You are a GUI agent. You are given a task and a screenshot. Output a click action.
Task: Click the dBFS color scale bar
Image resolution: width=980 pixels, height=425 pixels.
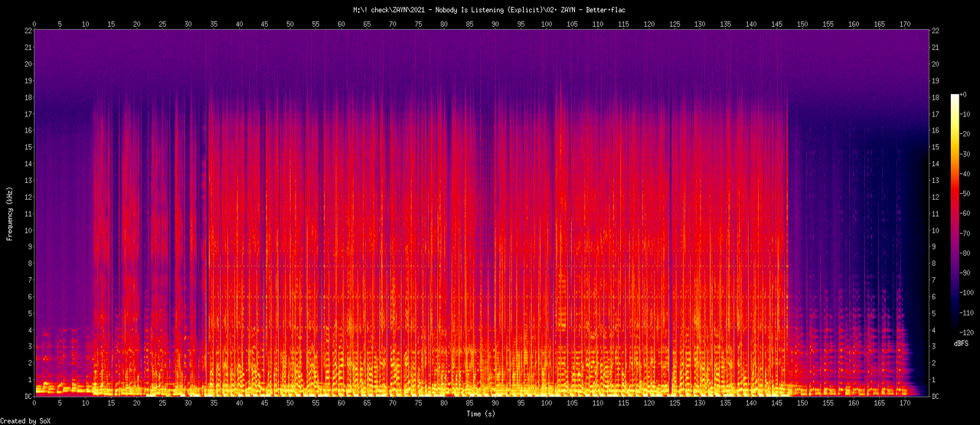[x=954, y=214]
